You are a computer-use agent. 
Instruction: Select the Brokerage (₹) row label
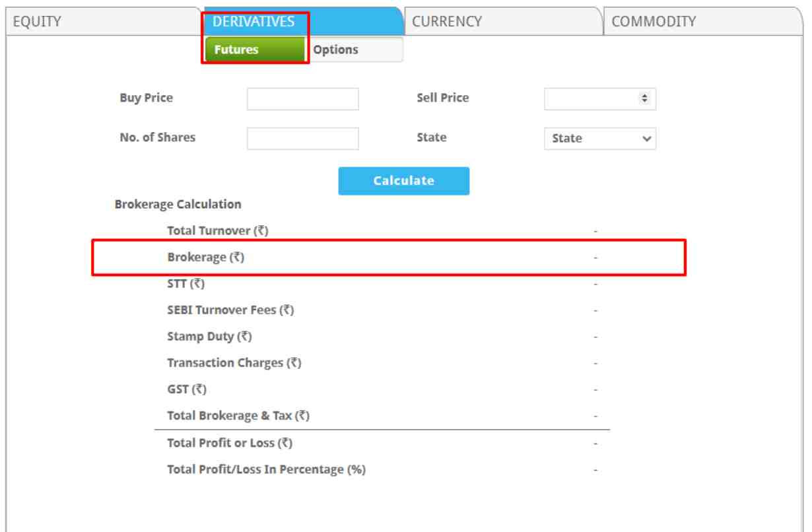click(206, 258)
